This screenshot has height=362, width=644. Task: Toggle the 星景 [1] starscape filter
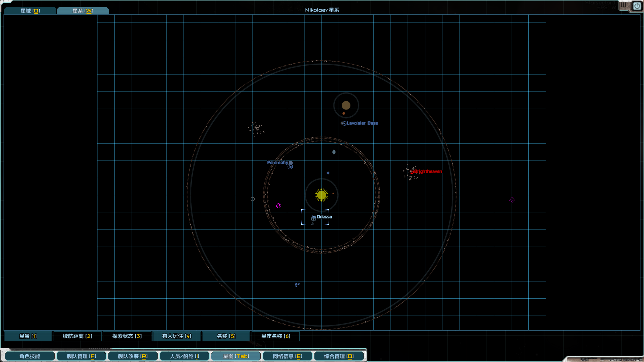[x=28, y=336]
